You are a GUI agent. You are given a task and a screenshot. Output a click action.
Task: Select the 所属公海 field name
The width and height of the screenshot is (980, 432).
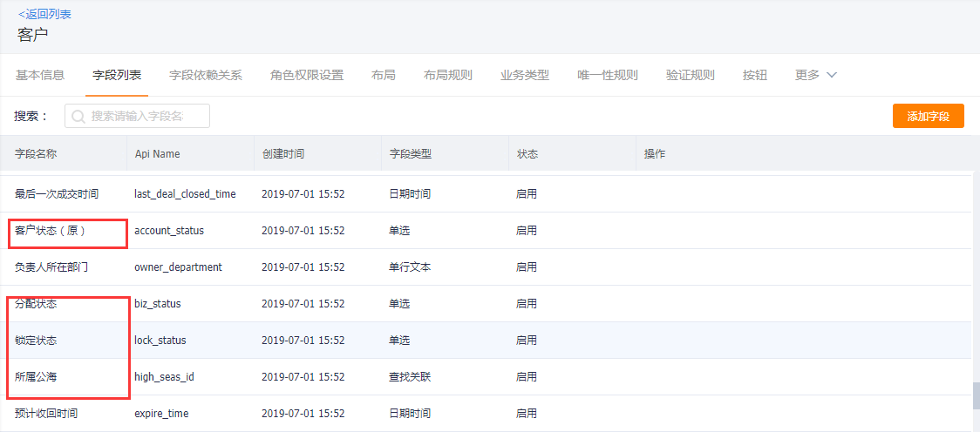tap(37, 377)
